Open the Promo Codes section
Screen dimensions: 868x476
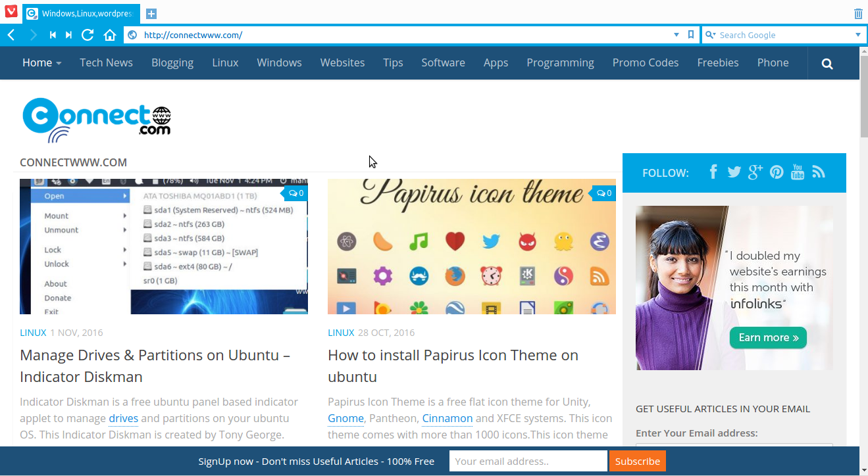pos(646,63)
